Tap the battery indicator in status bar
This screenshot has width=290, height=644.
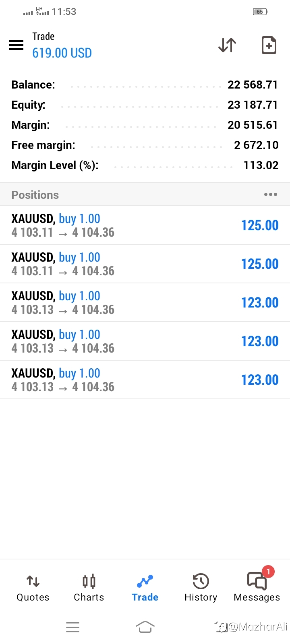pos(260,12)
